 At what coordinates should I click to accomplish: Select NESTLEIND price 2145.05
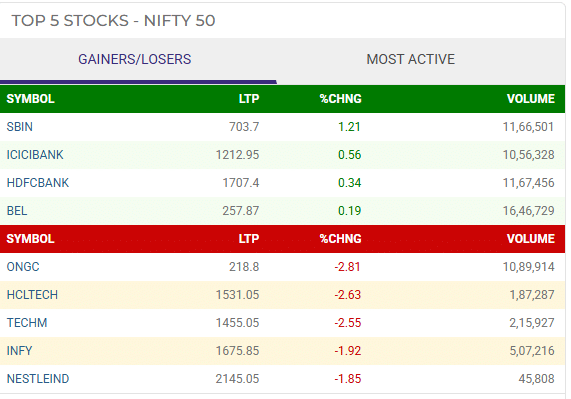tap(237, 379)
